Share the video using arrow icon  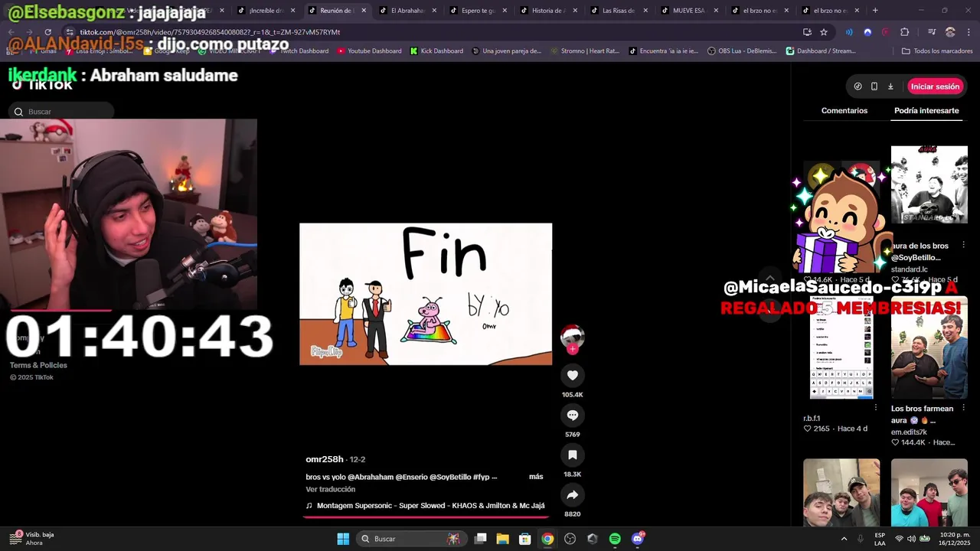572,494
